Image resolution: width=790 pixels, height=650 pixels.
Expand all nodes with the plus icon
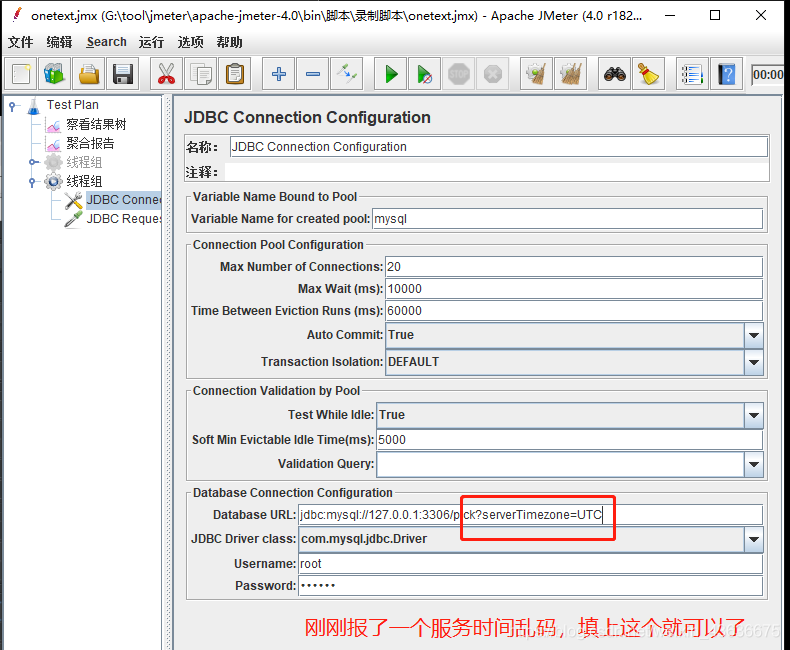[279, 75]
